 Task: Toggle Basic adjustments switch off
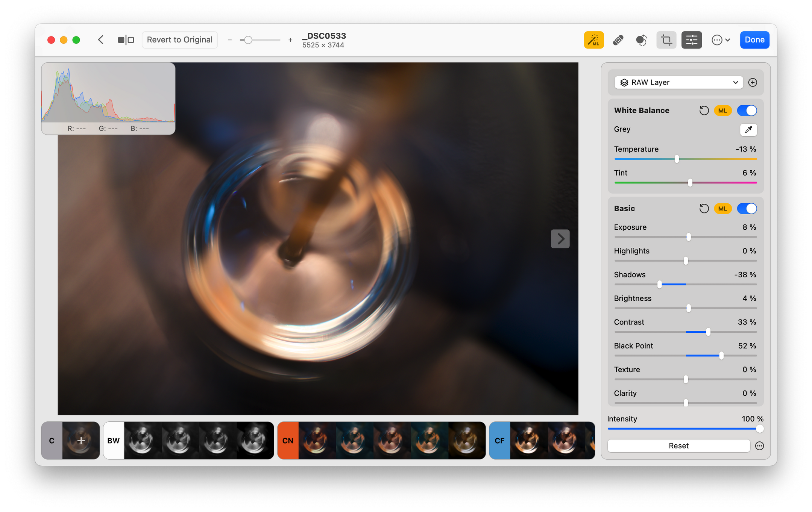tap(747, 209)
